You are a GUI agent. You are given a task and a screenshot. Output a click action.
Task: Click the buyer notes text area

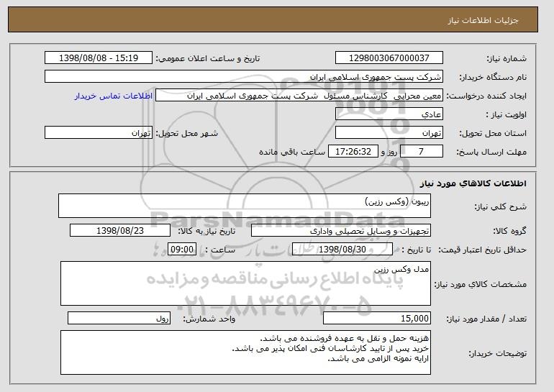pos(245,352)
